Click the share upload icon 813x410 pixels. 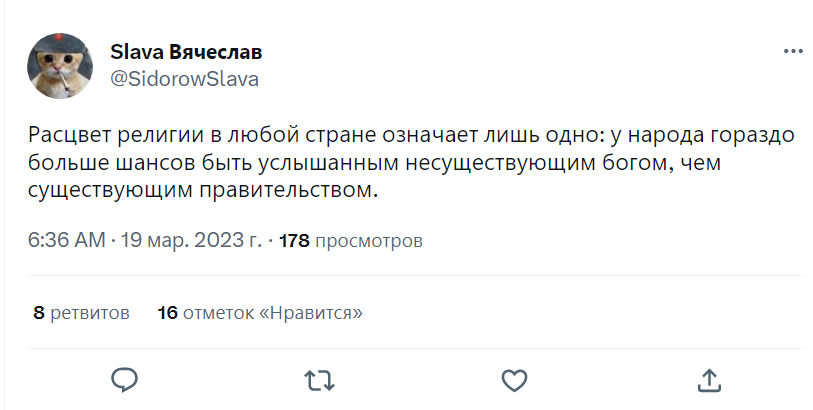[708, 380]
